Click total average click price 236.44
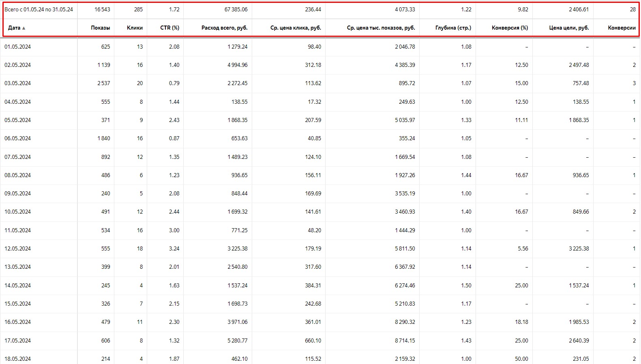The height and width of the screenshot is (364, 641). point(313,9)
